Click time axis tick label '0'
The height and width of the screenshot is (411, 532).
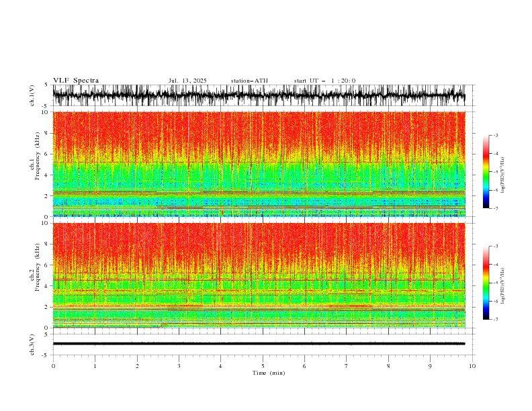[53, 366]
